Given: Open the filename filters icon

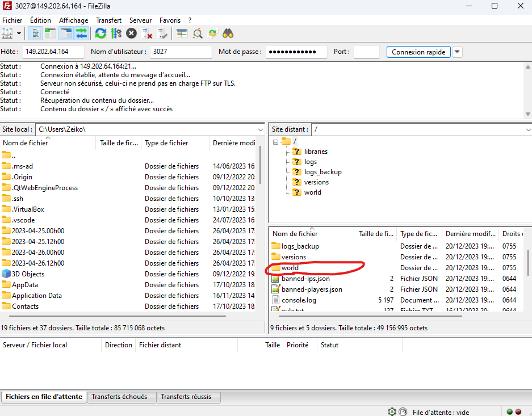Looking at the screenshot, I should 182,33.
